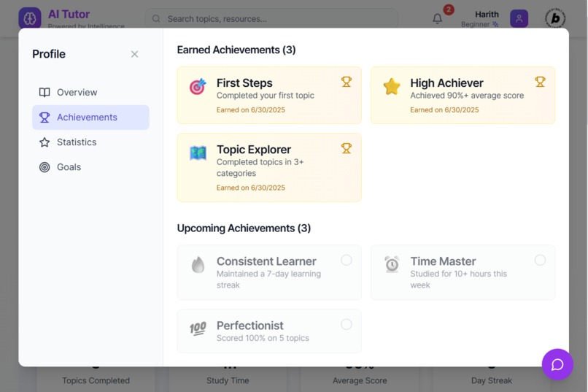
Task: Click the Consistent Learner flame icon
Action: (x=198, y=264)
